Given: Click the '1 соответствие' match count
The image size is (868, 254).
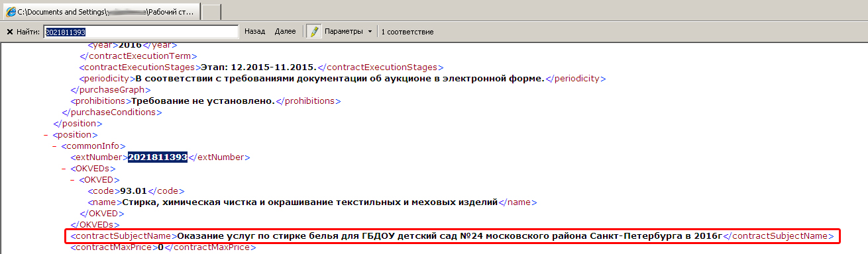Looking at the screenshot, I should pos(407,32).
